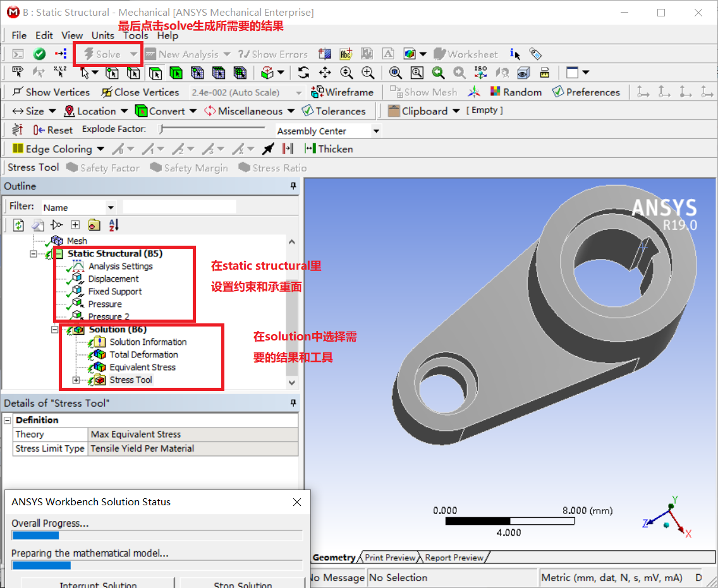Open the Solve dropdown arrow

(x=133, y=54)
